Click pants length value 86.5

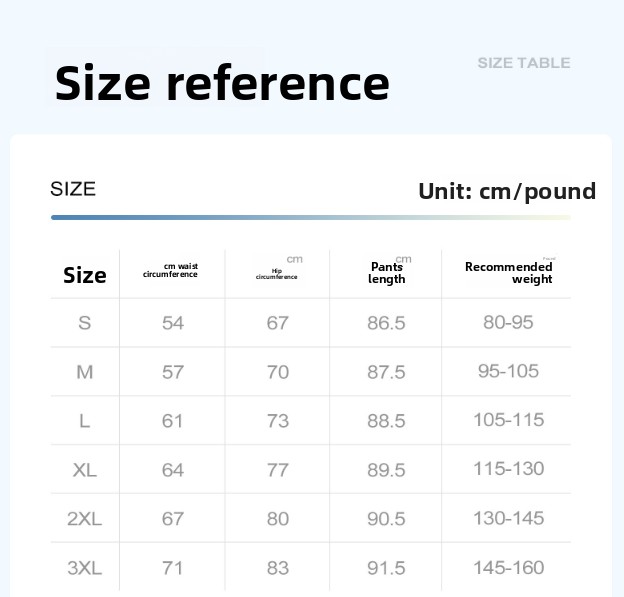click(x=386, y=323)
